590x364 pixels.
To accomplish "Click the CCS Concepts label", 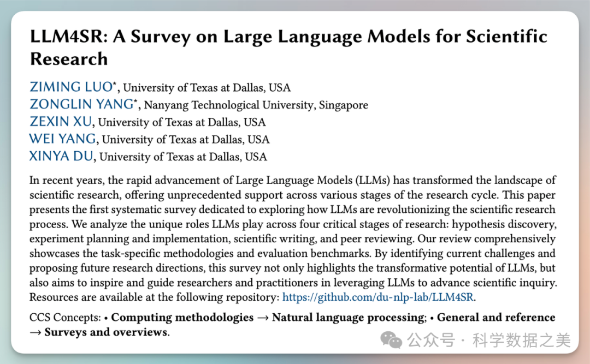I will [x=64, y=318].
